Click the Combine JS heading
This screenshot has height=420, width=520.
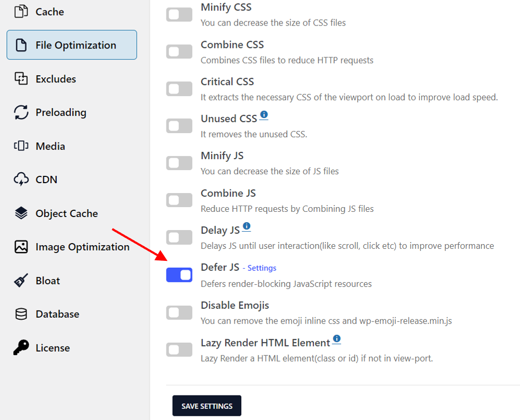click(228, 193)
